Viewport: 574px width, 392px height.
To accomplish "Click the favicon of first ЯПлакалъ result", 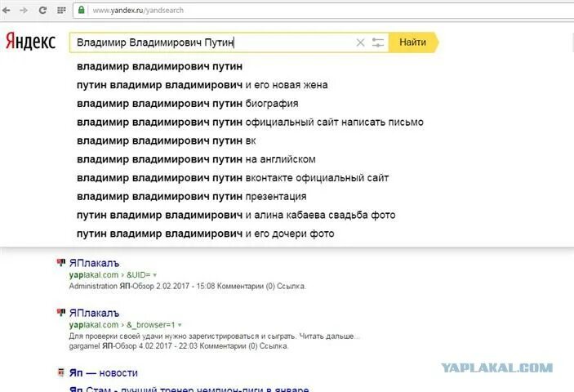I will coord(61,262).
